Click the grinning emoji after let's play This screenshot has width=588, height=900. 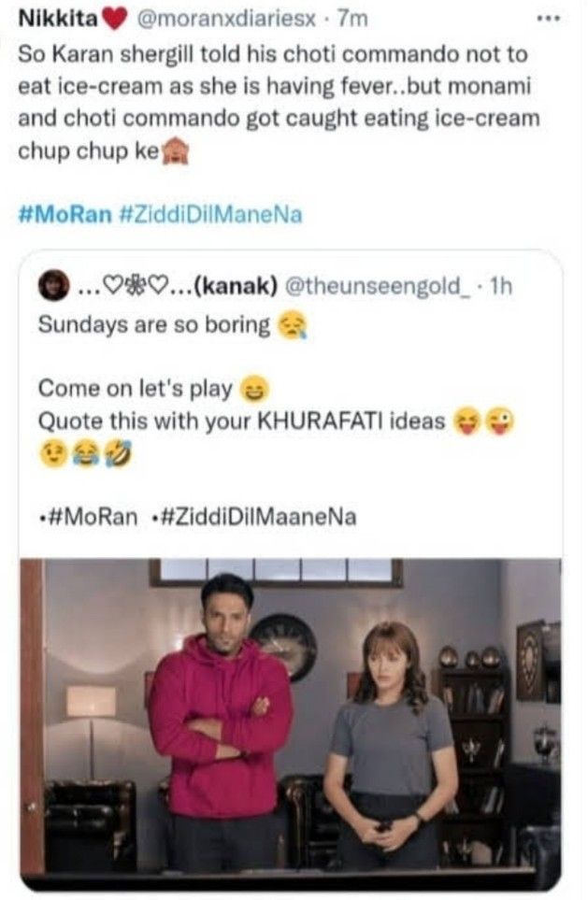tap(252, 390)
